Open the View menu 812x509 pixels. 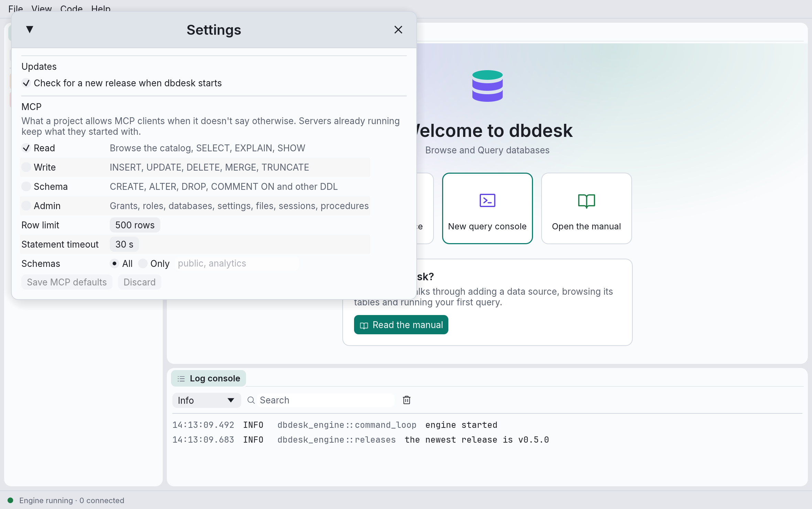(x=41, y=9)
